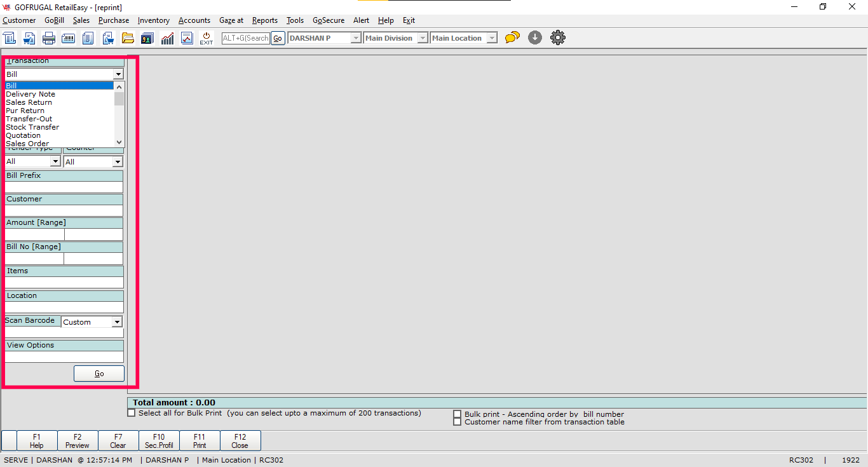Open the line graph report page icon
This screenshot has height=467, width=868.
tap(187, 38)
